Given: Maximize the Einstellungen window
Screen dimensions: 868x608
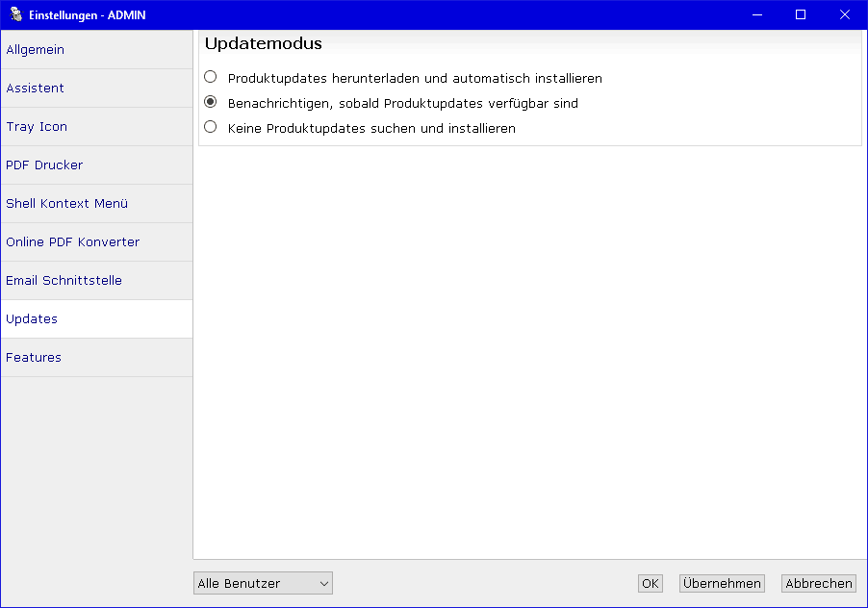Looking at the screenshot, I should pyautogui.click(x=801, y=14).
